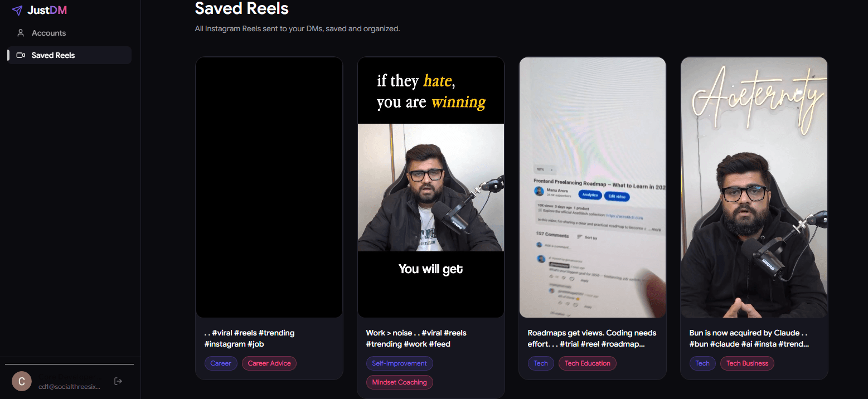Viewport: 868px width, 399px height.
Task: Open the profile by clicking the C avatar
Action: pos(21,381)
